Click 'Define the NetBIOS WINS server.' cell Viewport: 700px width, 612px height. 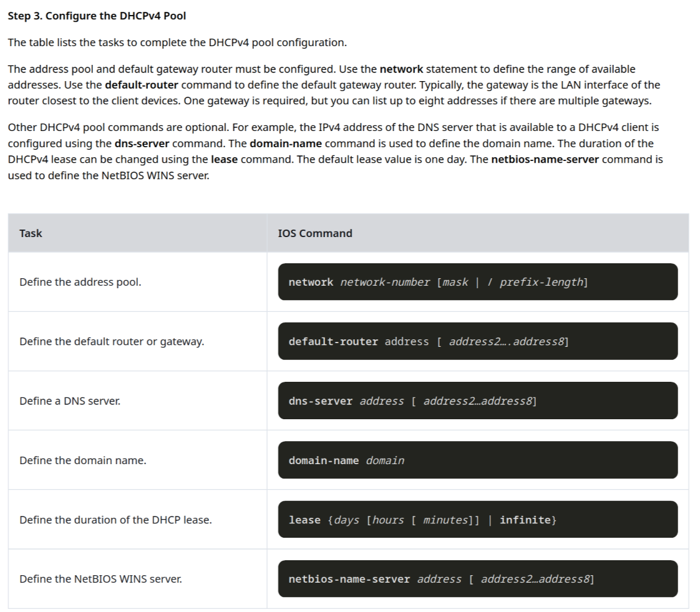(101, 578)
